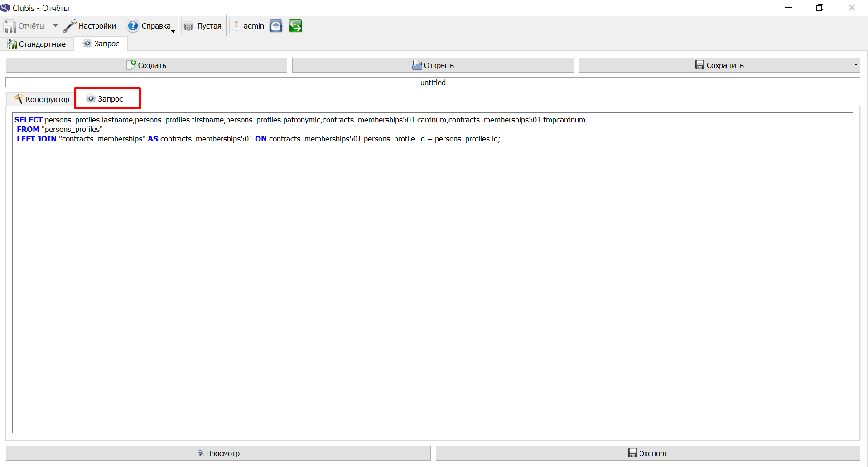
Task: Expand the Отчёты dropdown arrow
Action: 55,26
